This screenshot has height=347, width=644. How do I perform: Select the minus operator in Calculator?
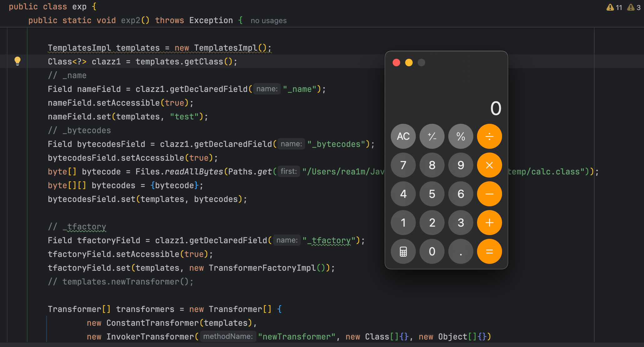coord(490,194)
